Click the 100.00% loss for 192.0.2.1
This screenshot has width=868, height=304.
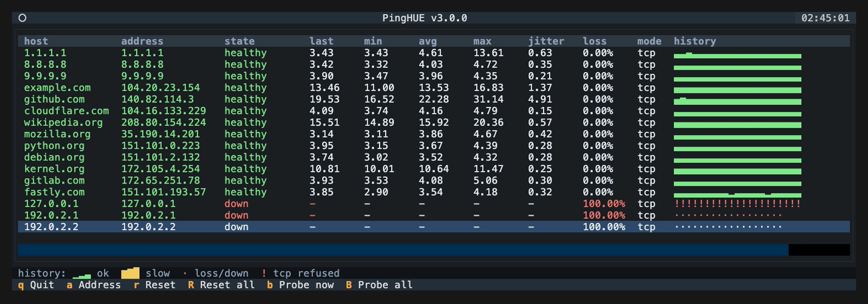604,216
